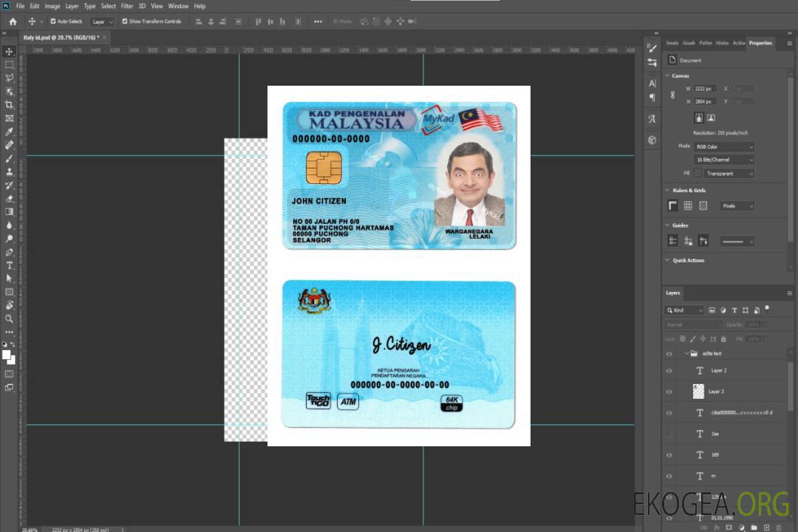798x532 pixels.
Task: Open the Window menu
Action: (x=178, y=6)
